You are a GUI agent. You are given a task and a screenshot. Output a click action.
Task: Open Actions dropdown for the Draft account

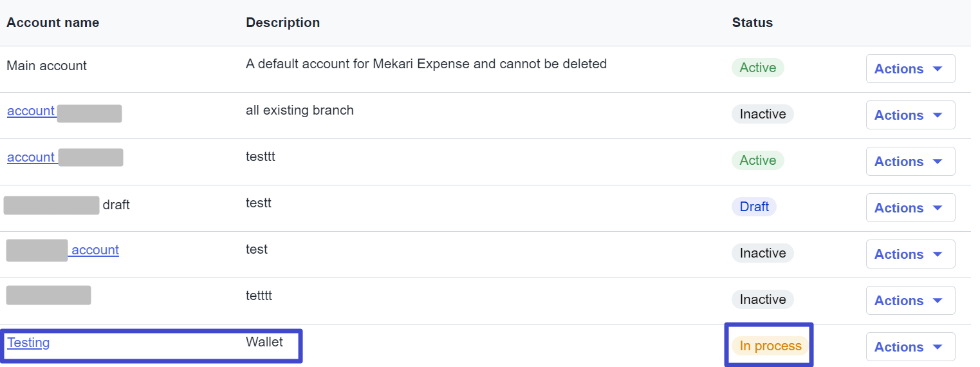[910, 208]
